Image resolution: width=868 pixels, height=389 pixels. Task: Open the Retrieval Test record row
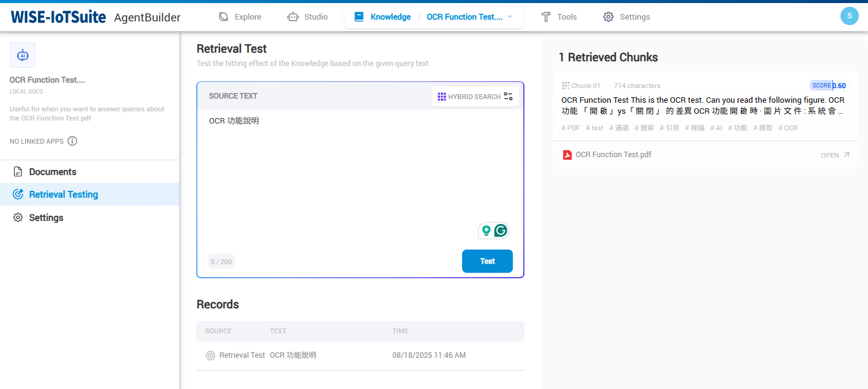(x=360, y=355)
